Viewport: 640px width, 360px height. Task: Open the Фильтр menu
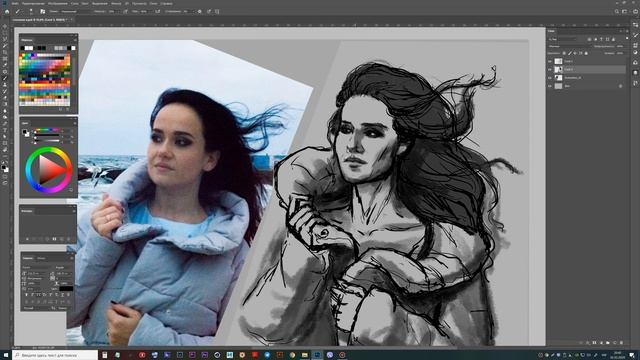click(x=116, y=3)
